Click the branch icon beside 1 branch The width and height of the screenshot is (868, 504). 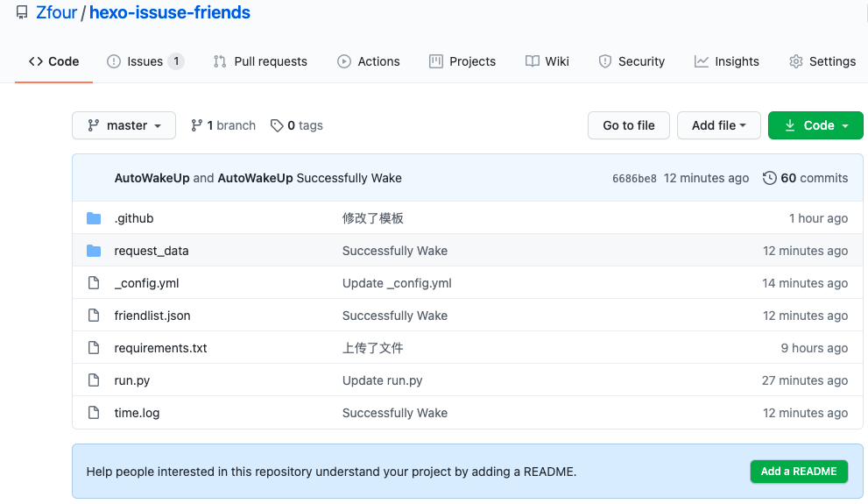pos(197,125)
